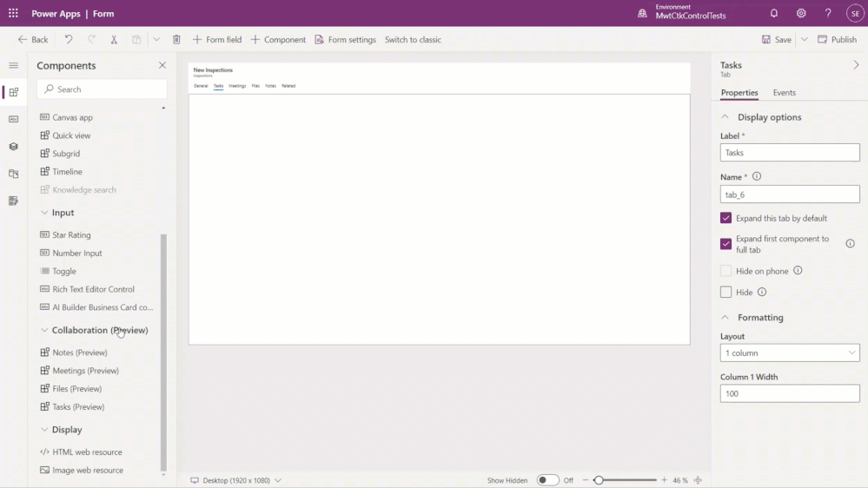This screenshot has height=488, width=868.
Task: Click info icon for Expand first component
Action: pos(851,243)
